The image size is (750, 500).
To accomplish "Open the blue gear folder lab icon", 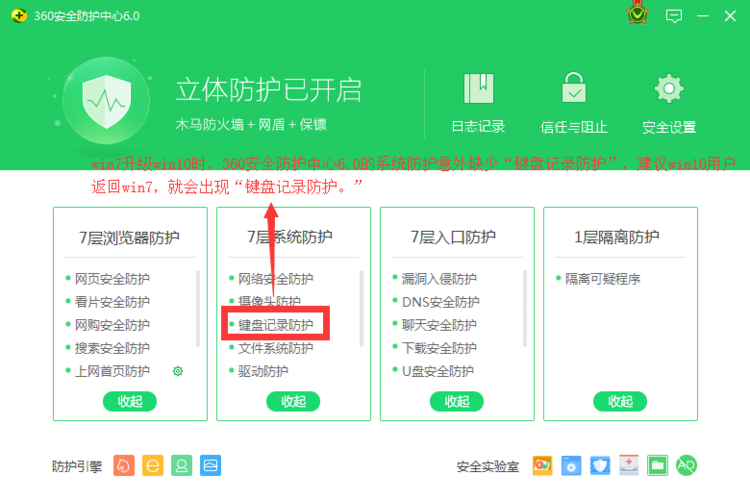I will click(x=571, y=466).
